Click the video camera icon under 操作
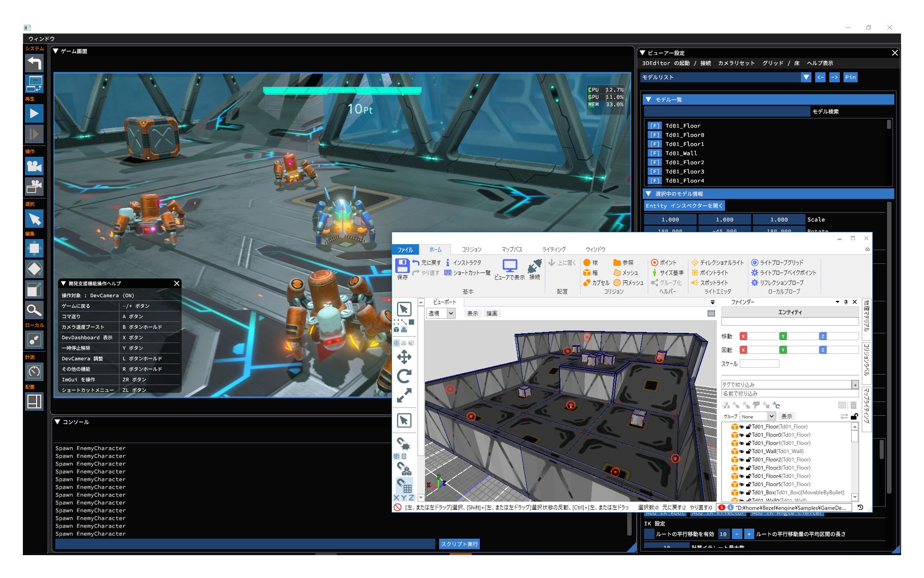This screenshot has width=924, height=578. (34, 166)
